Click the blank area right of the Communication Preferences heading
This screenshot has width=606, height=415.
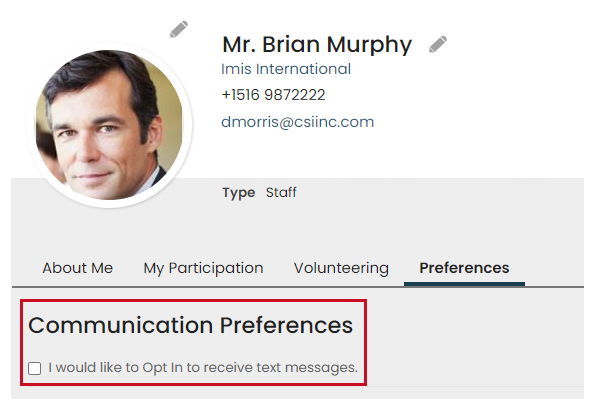tap(480, 325)
